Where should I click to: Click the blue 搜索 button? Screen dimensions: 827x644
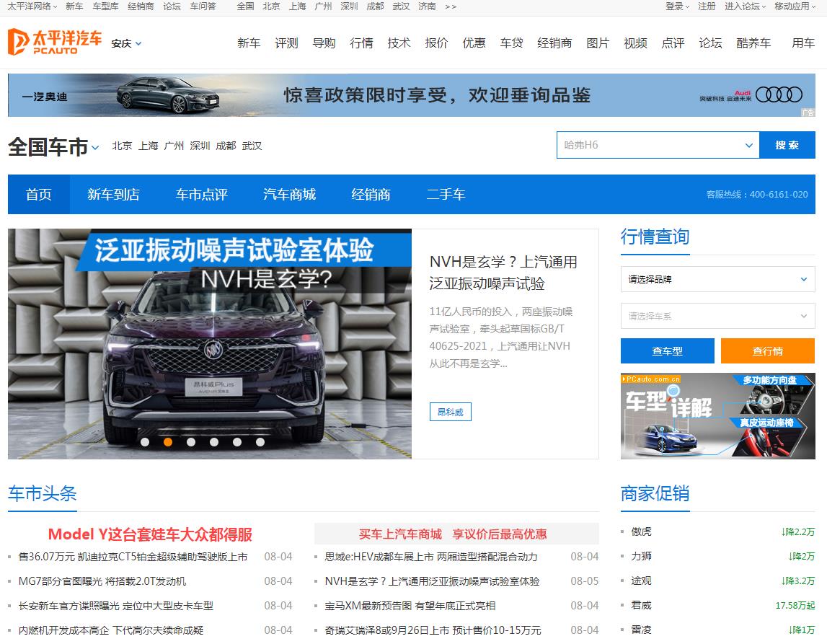pyautogui.click(x=787, y=145)
